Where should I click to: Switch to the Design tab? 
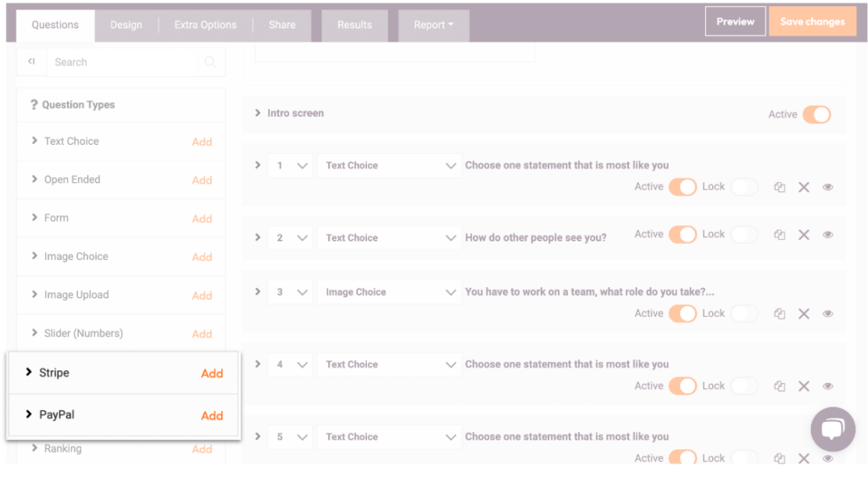[x=126, y=25]
